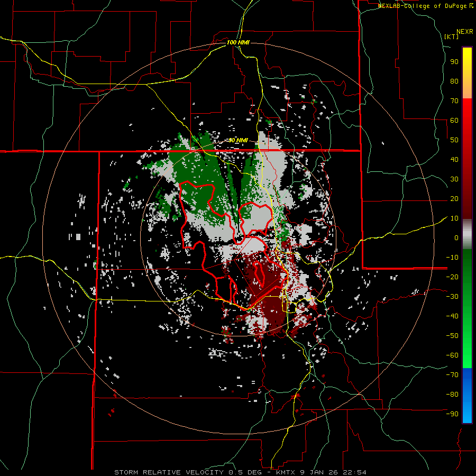This screenshot has height=476, width=476.
Task: Click the positive 20 knot scale label
Action: click(x=454, y=198)
